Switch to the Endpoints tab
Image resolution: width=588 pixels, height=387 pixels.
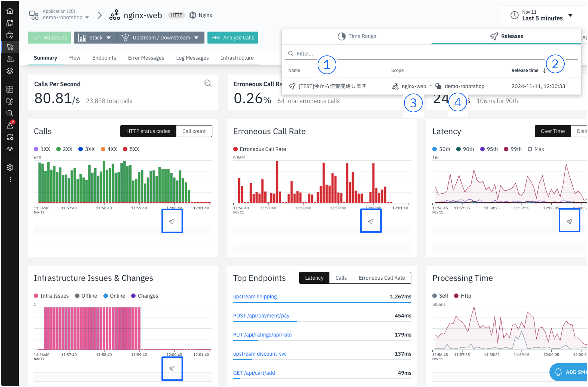[x=104, y=58]
